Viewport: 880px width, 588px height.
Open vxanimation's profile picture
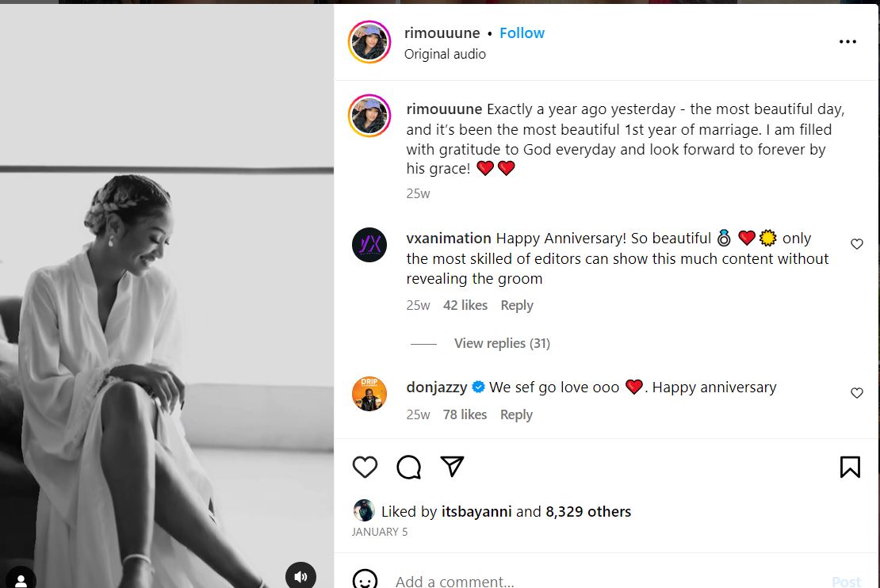tap(369, 245)
